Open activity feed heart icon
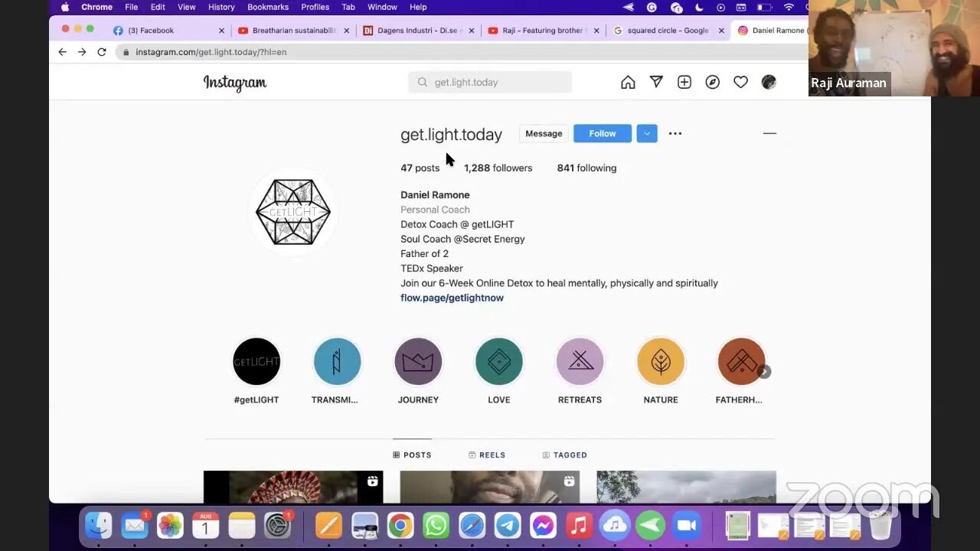Viewport: 980px width, 551px height. click(x=740, y=82)
